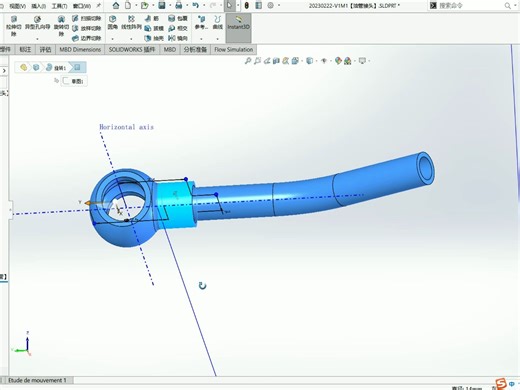The width and height of the screenshot is (520, 390).
Task: Open the 插入(I) menu
Action: (39, 6)
